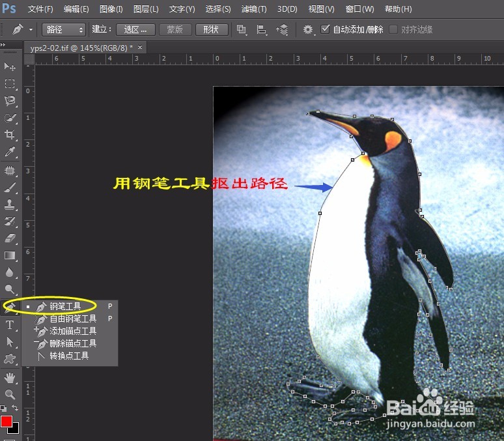Open the 文字(Y) menu
The image size is (504, 441).
182,9
